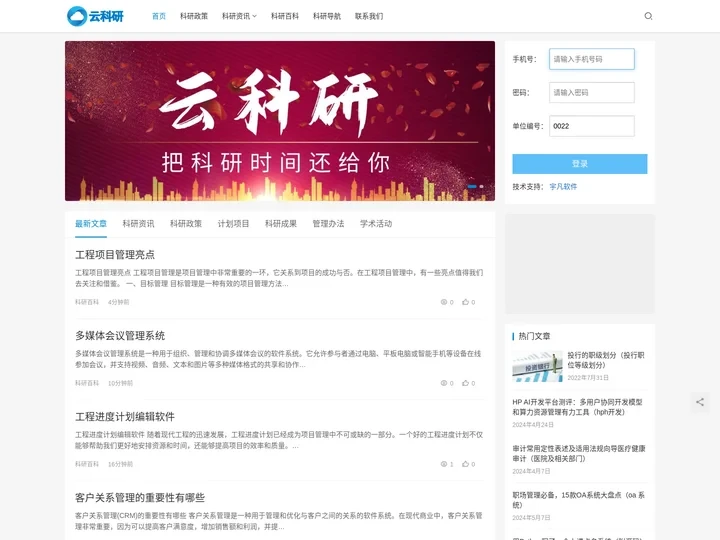Open article 多媒体会议管理系统

coord(120,336)
